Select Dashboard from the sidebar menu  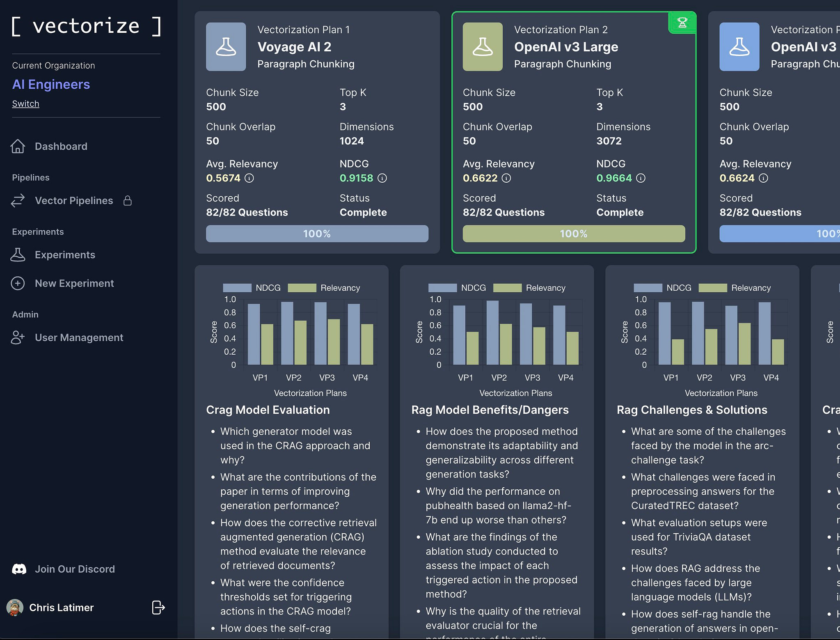point(61,146)
